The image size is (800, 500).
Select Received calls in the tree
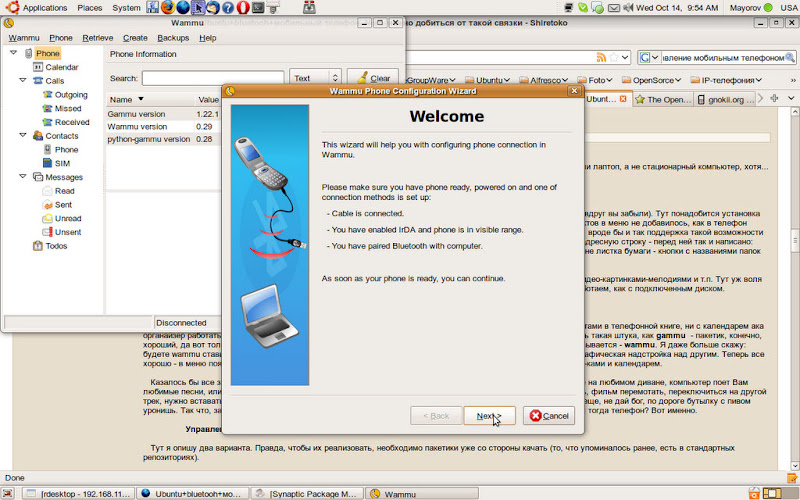pyautogui.click(x=72, y=122)
